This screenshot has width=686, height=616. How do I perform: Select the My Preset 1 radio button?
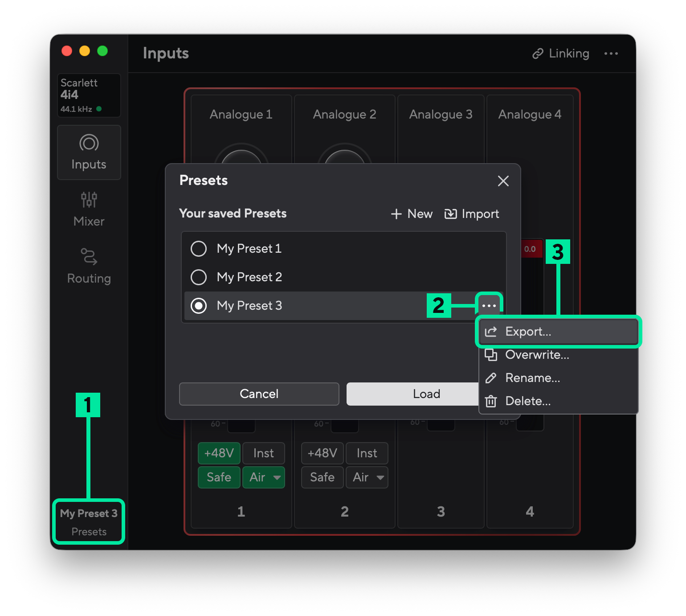(199, 249)
